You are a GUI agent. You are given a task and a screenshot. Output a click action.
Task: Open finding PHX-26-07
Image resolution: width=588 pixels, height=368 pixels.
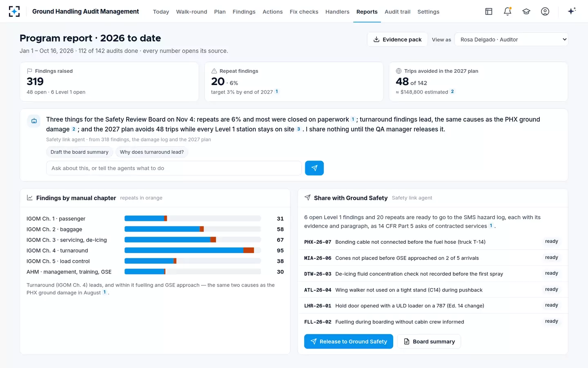tap(433, 242)
